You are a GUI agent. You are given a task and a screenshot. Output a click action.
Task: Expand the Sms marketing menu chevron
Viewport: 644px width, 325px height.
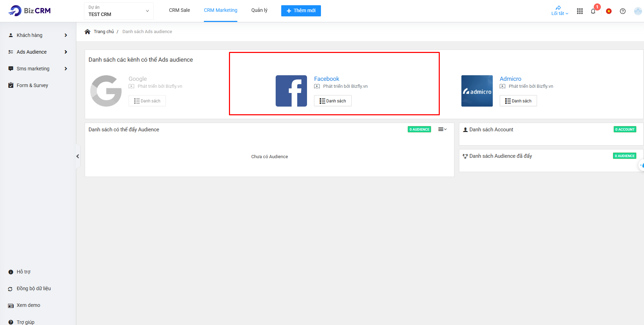pos(66,69)
